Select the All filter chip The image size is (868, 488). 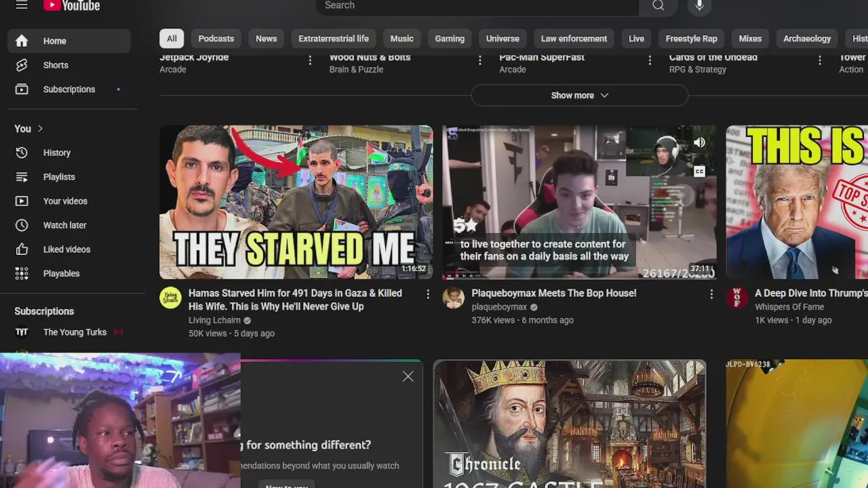(172, 39)
